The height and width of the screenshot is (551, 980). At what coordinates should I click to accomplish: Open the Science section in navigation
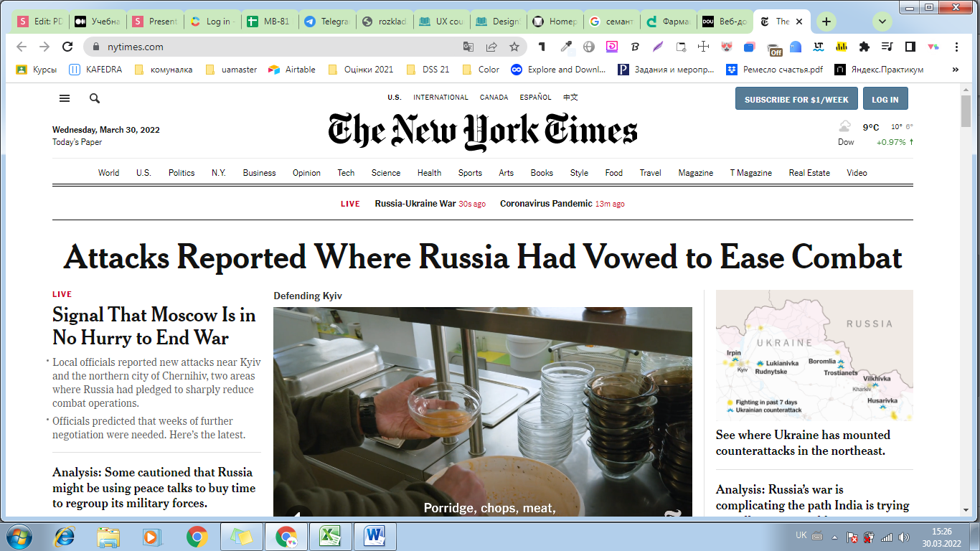point(386,173)
